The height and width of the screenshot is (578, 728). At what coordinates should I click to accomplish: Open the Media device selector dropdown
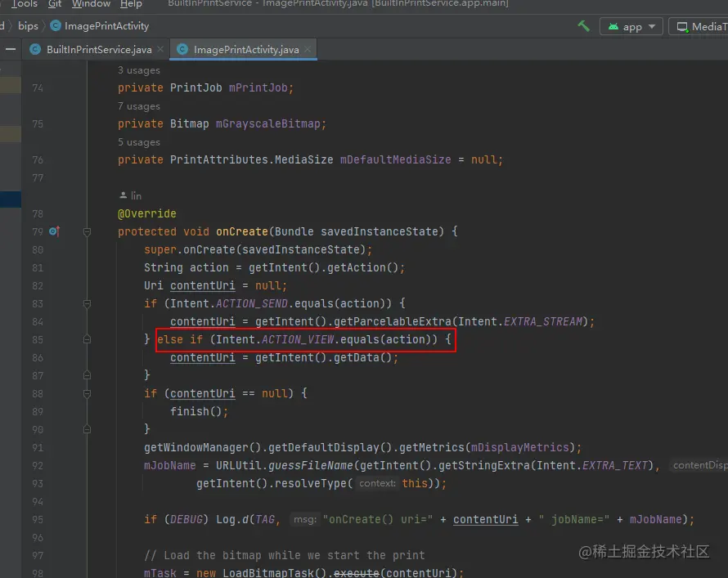tap(699, 27)
